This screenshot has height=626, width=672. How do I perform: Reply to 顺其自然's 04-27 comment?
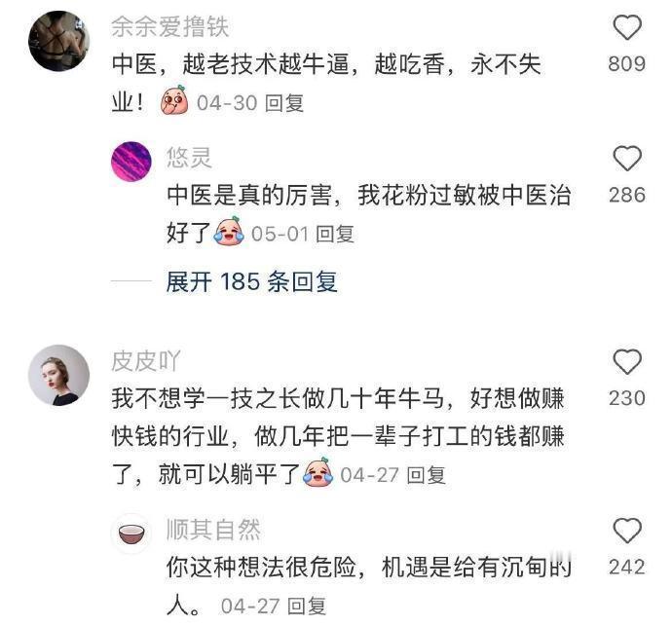coord(307,606)
